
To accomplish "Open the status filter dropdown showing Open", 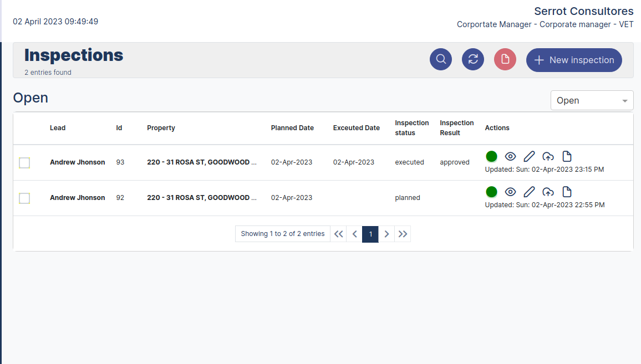I will (x=592, y=100).
